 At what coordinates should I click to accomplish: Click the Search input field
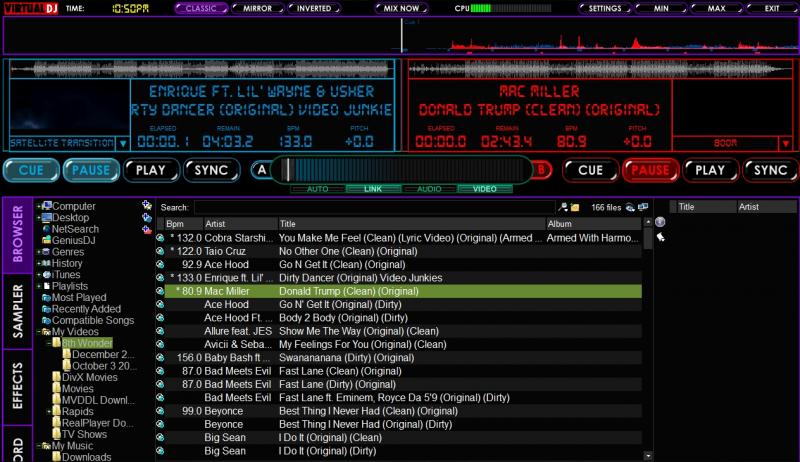[x=374, y=207]
